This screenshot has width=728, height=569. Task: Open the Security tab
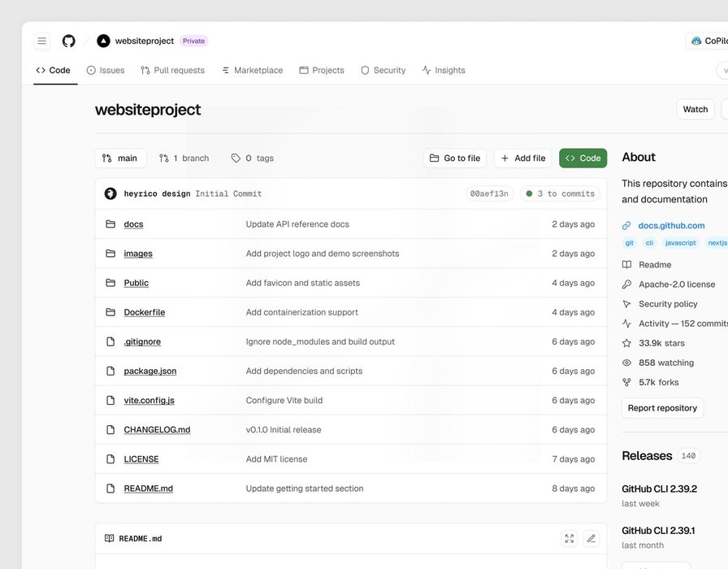coord(383,70)
